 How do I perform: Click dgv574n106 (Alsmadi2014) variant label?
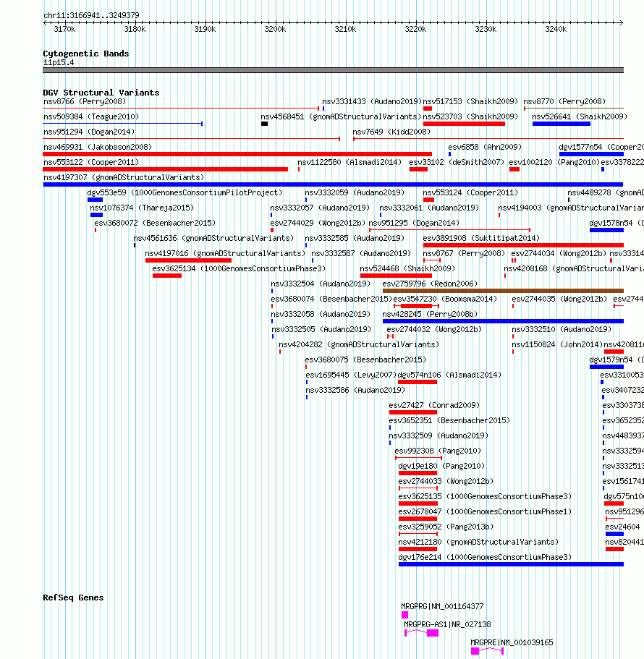[449, 375]
